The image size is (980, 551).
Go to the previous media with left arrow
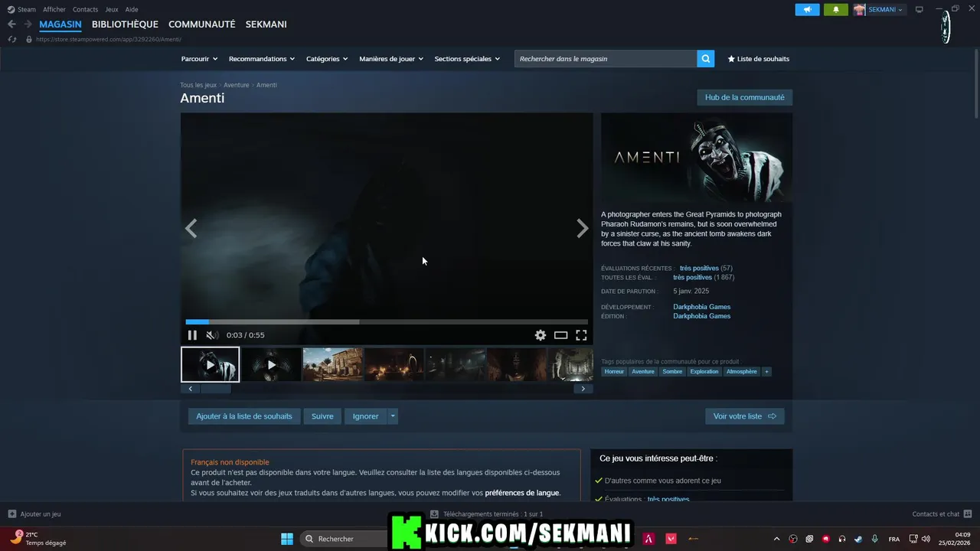click(x=191, y=228)
